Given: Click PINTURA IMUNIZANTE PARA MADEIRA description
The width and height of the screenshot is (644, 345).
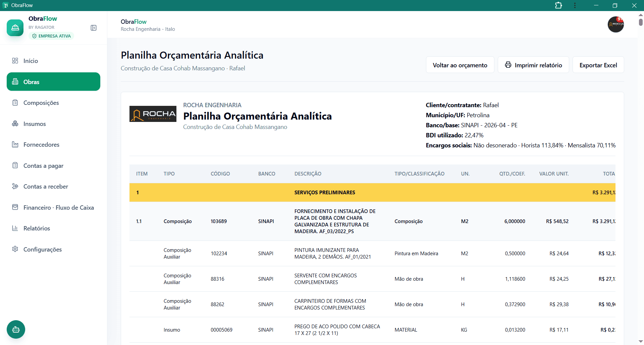Looking at the screenshot, I should [333, 253].
